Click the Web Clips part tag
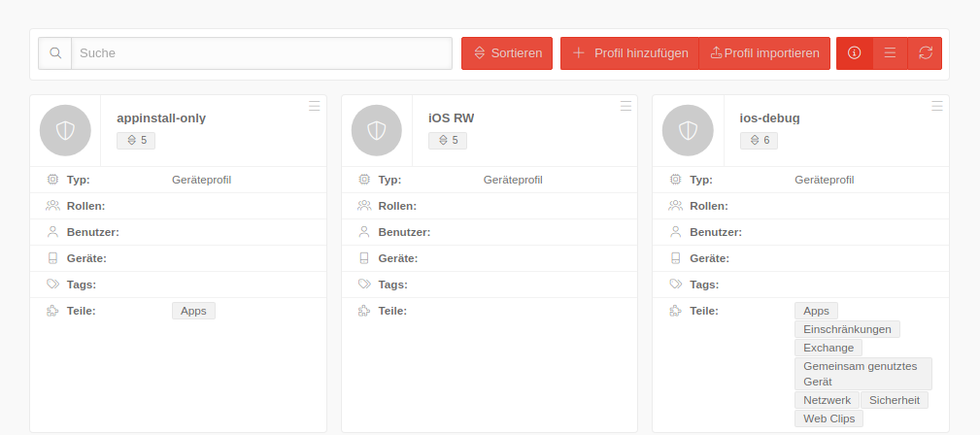 point(828,418)
